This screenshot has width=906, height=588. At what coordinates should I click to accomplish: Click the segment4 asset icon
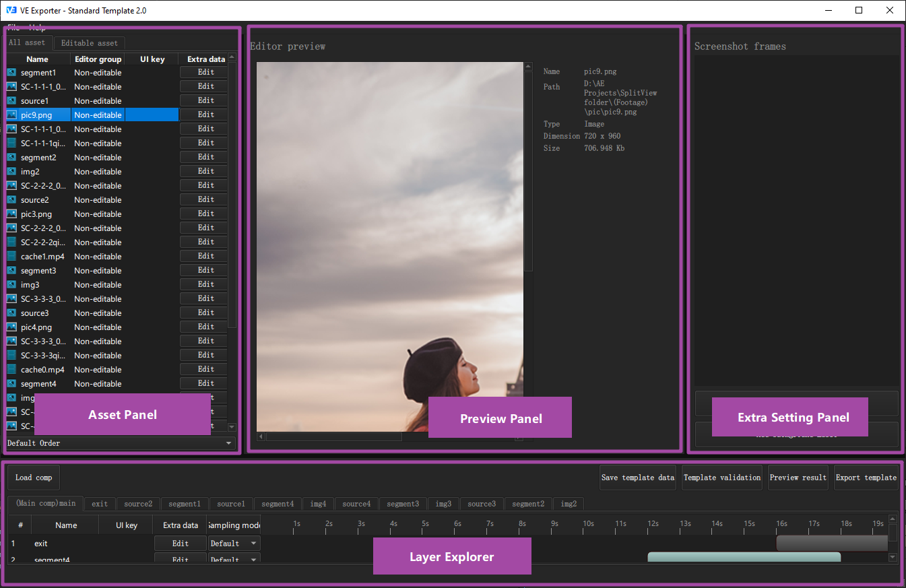tap(11, 383)
